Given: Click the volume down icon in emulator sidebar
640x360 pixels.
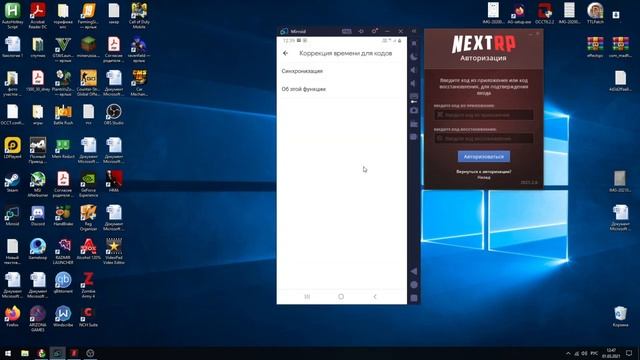Looking at the screenshot, I should tap(414, 84).
